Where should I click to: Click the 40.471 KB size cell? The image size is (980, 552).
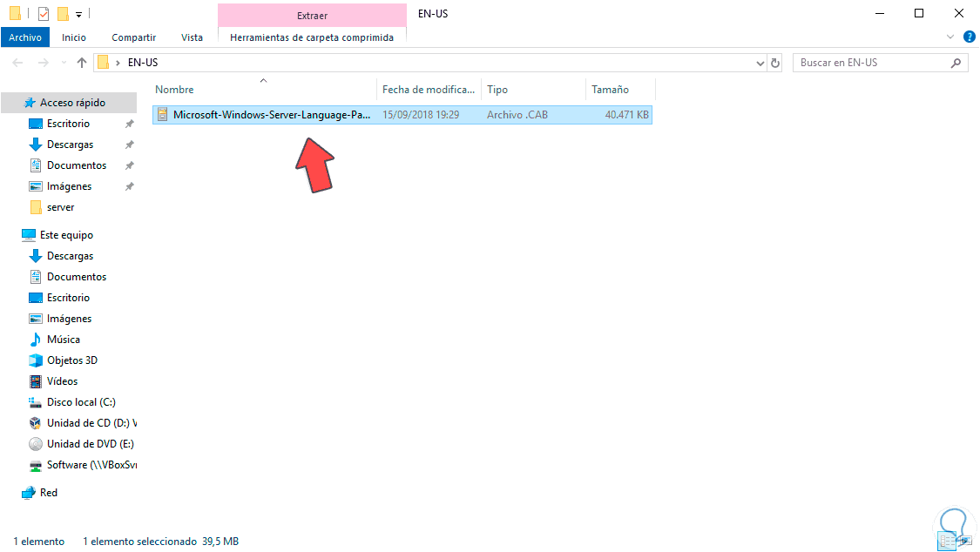pos(627,115)
